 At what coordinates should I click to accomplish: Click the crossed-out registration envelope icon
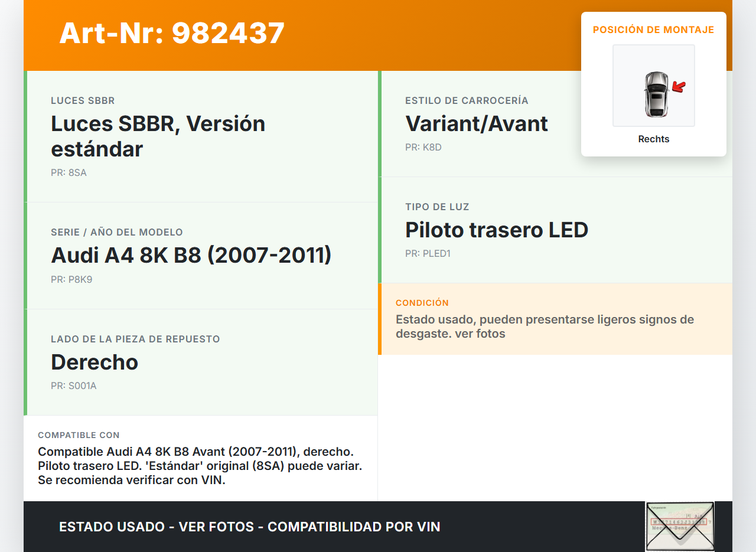coord(679,525)
